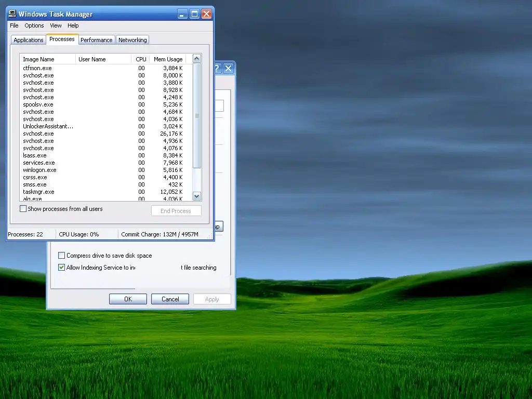Select svchost.exe using 26,176 K memory
Viewport: 532px width, 399px height.
click(106, 134)
